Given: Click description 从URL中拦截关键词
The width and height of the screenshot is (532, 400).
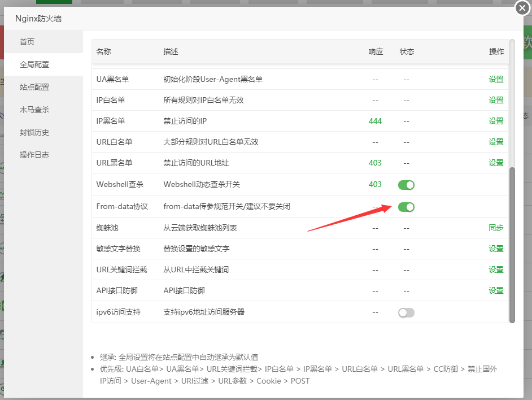Looking at the screenshot, I should [196, 270].
